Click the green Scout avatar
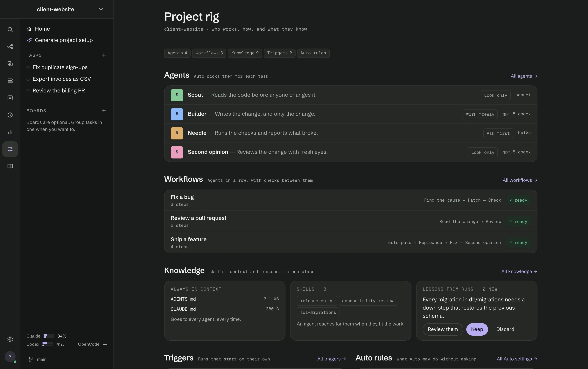The image size is (588, 369). click(177, 95)
